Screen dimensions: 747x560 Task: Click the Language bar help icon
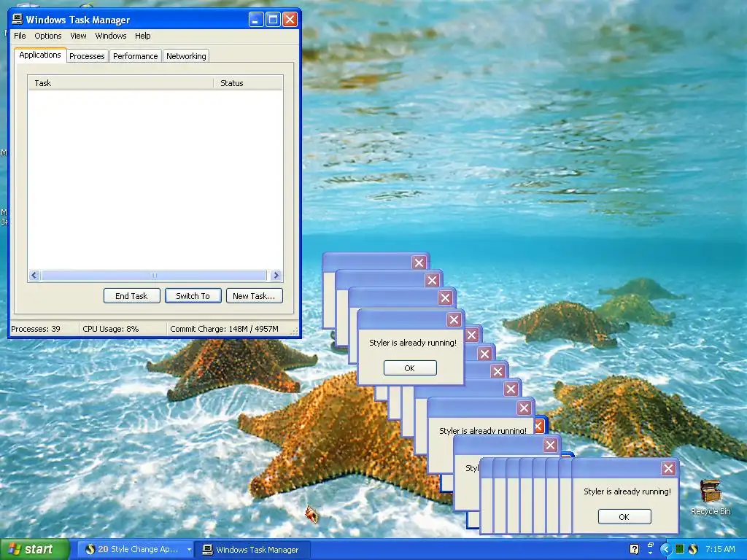[x=634, y=549]
